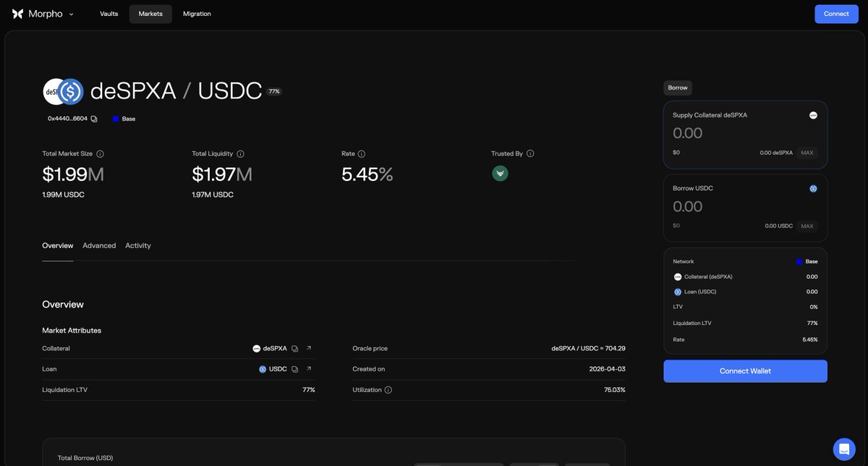Open the Markets page
868x466 pixels.
coord(150,14)
